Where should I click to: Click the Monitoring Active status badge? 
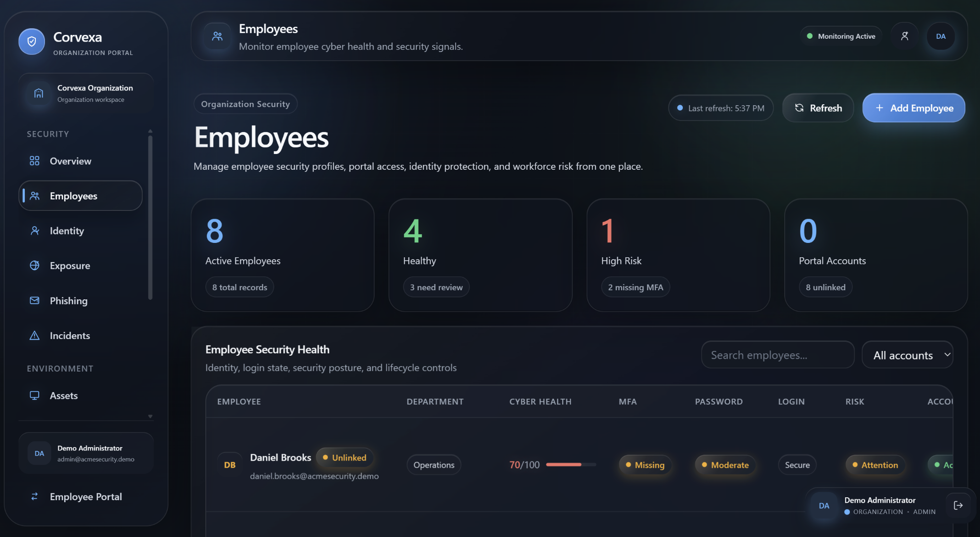841,36
